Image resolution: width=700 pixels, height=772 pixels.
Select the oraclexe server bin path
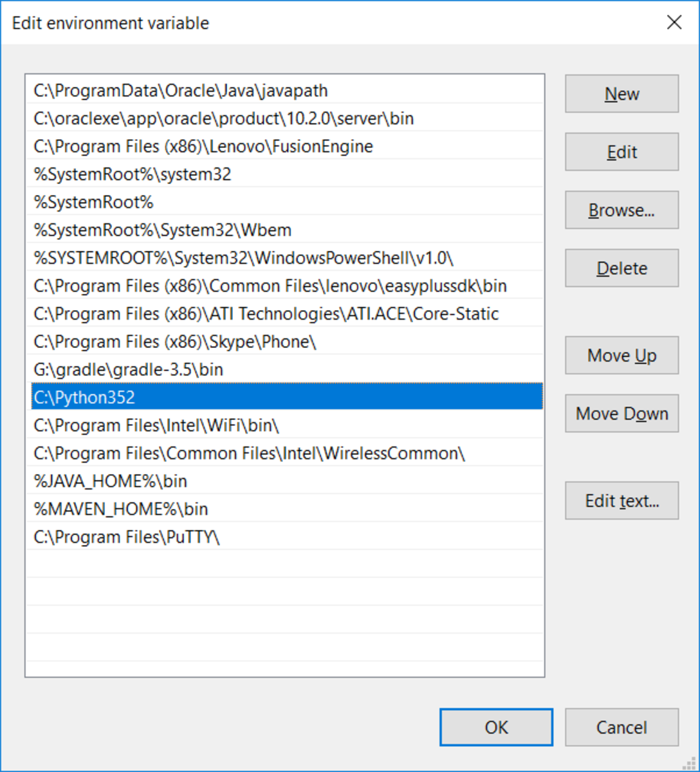223,118
